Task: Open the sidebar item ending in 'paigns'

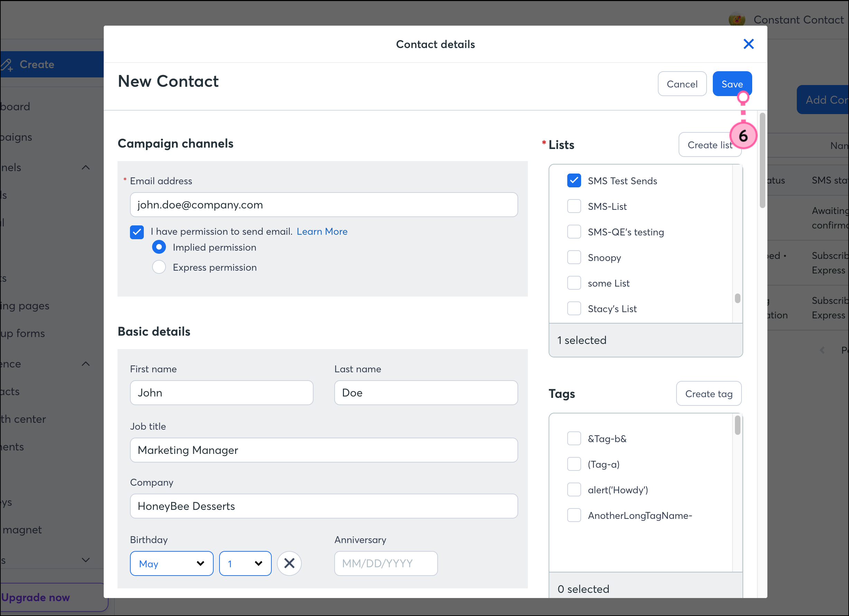Action: click(16, 137)
